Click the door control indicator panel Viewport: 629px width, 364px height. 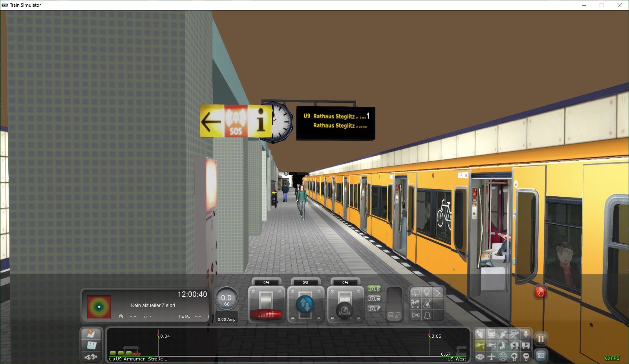[394, 304]
